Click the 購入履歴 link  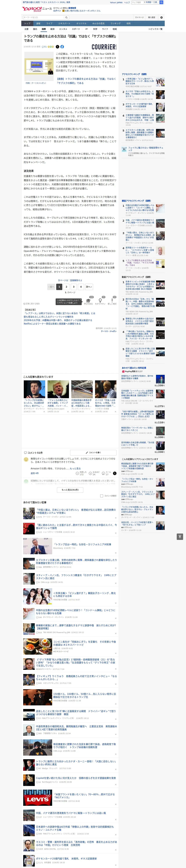tap(152, 18)
